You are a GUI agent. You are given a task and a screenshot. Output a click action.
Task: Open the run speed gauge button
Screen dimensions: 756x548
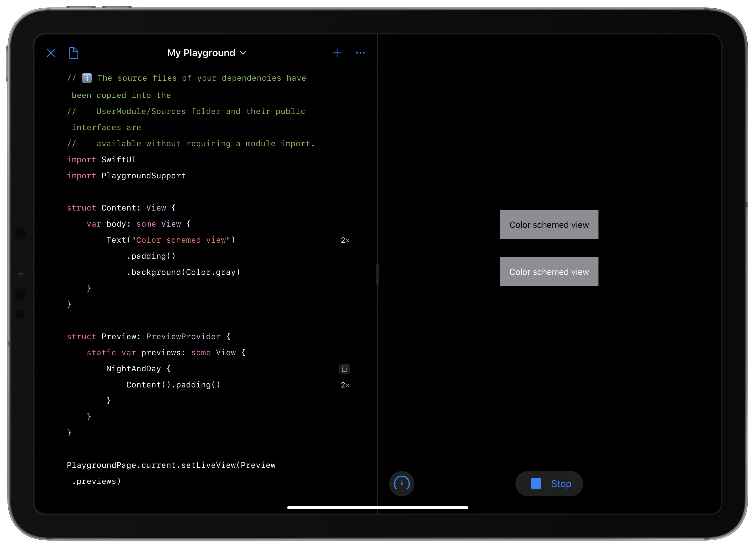[402, 483]
